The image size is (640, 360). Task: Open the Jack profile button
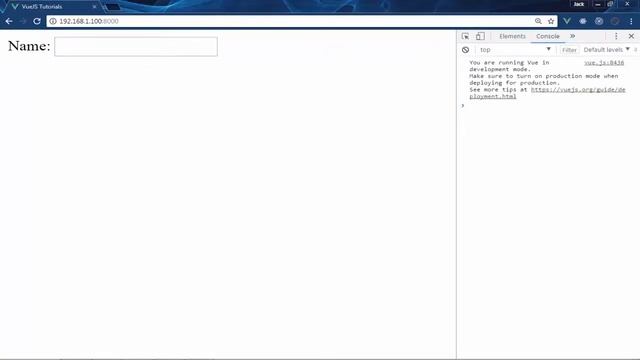point(579,4)
